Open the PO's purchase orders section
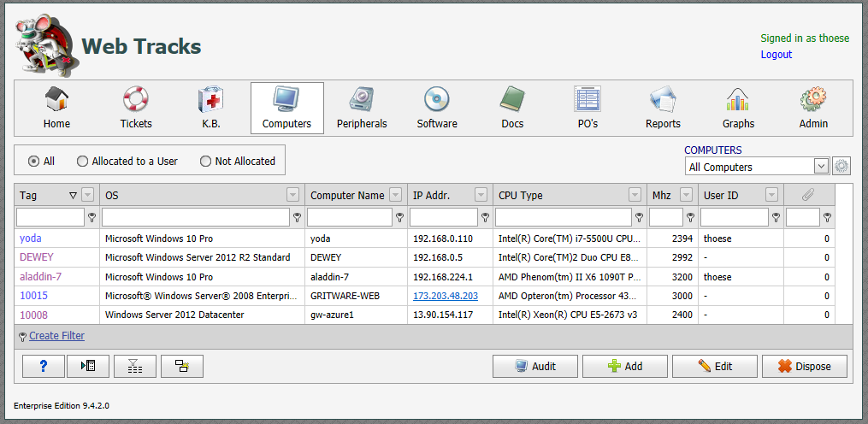Image resolution: width=868 pixels, height=424 pixels. point(588,109)
